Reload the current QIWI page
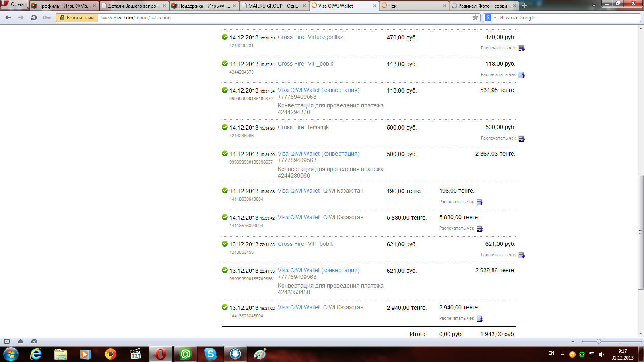644x362 pixels. 34,18
